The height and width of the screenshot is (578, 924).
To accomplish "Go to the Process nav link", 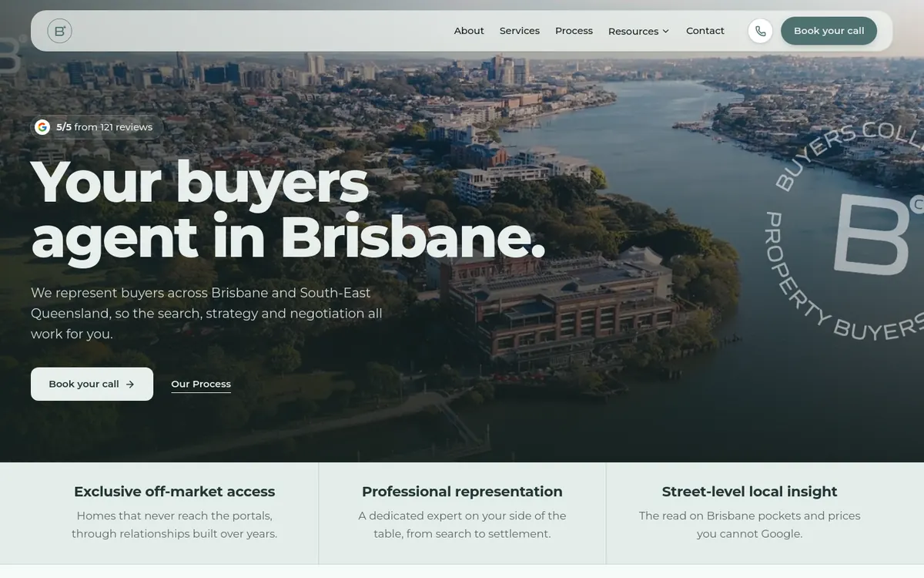I will coord(574,31).
